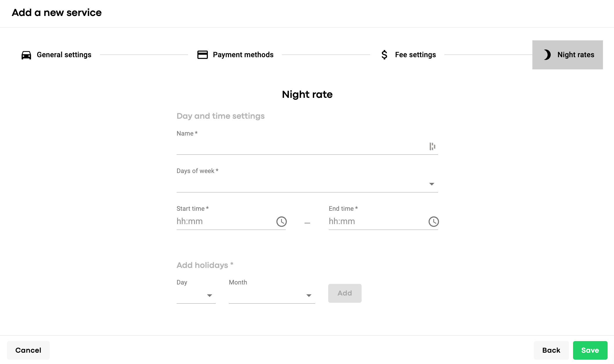Click the password manager icon in Name field
This screenshot has height=364, width=614.
(x=432, y=146)
